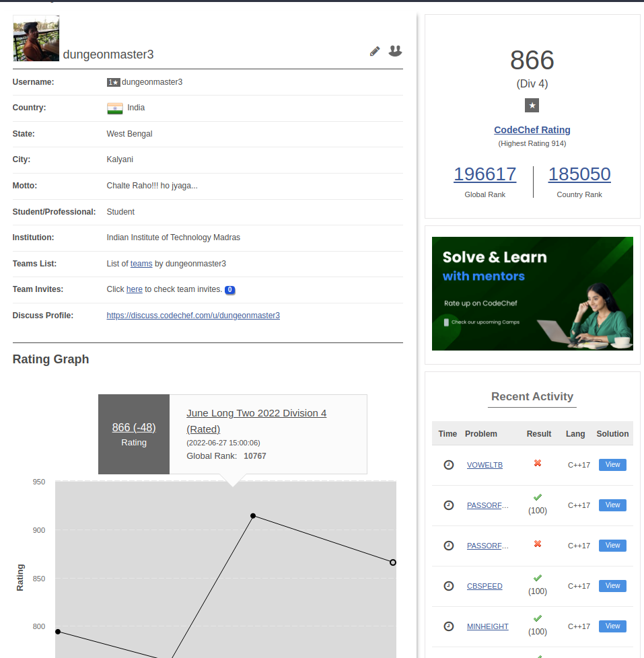Click the green check result for MINHEIGHT
The height and width of the screenshot is (658, 644).
tap(538, 618)
